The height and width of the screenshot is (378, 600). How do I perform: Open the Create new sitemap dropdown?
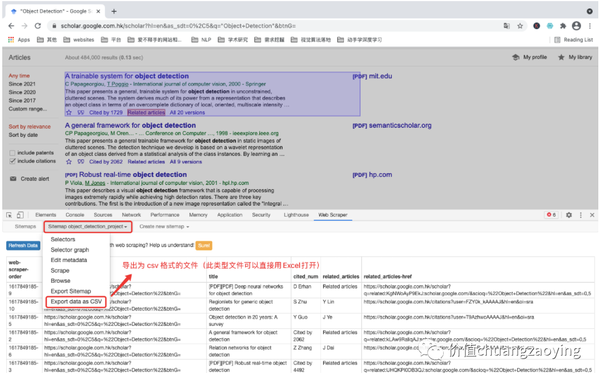point(164,226)
